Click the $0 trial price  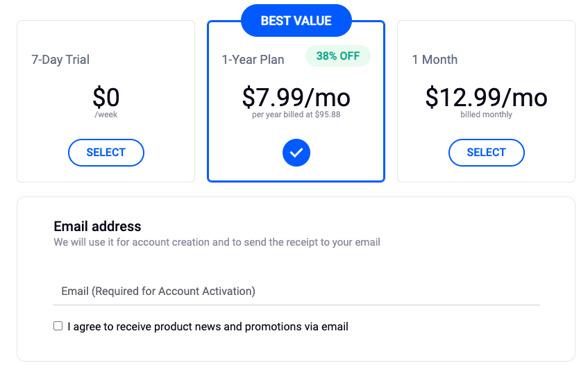click(106, 97)
